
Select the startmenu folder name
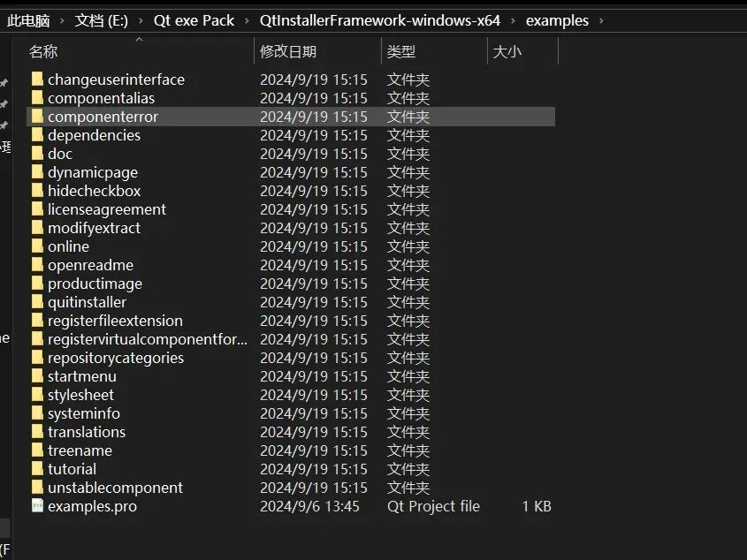[82, 376]
